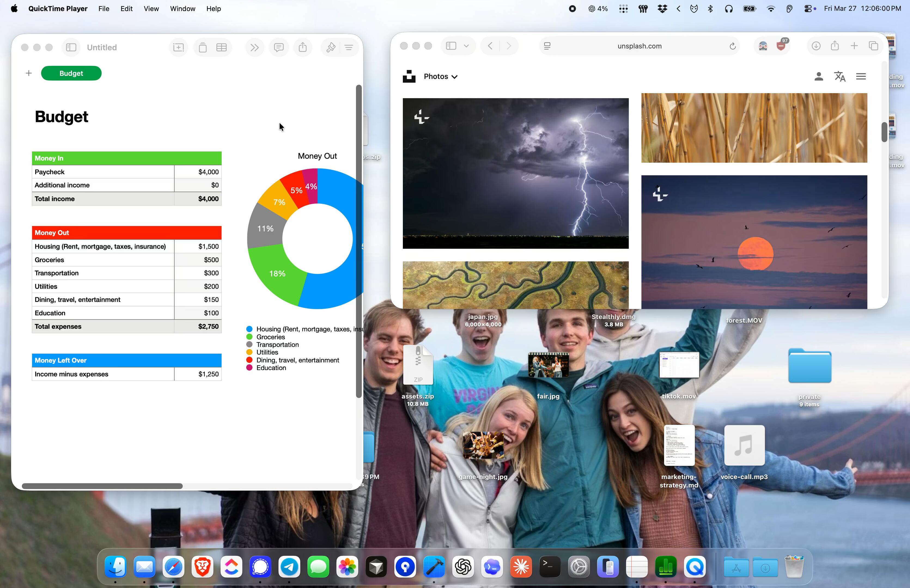Image resolution: width=910 pixels, height=588 pixels.
Task: Open the Format paintbrush inspector
Action: pos(330,47)
